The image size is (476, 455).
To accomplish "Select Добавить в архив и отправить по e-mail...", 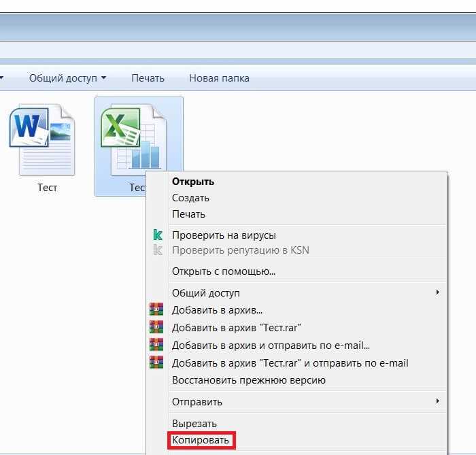I will coord(271,346).
